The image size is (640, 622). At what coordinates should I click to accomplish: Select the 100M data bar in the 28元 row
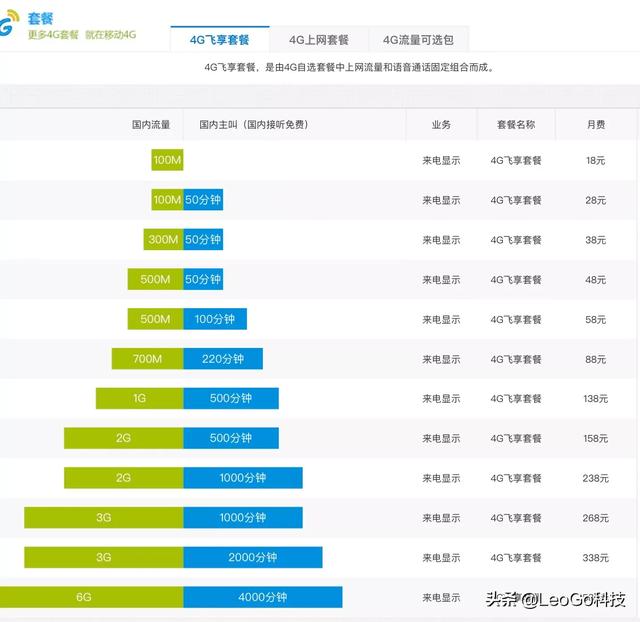(167, 200)
